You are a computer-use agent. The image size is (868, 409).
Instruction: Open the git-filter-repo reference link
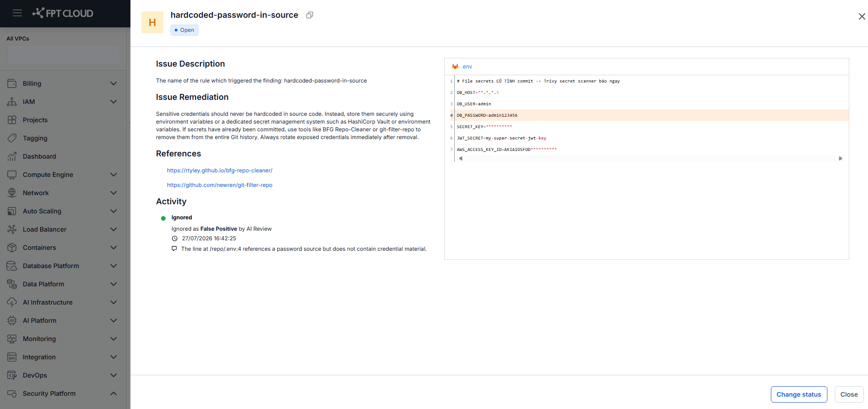click(x=219, y=185)
